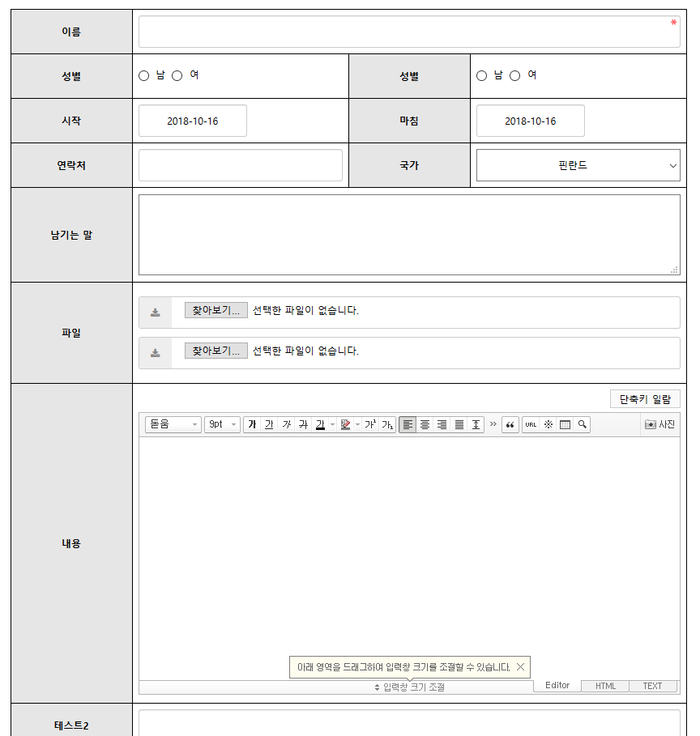Focus the 연락처 contact input field

click(241, 165)
